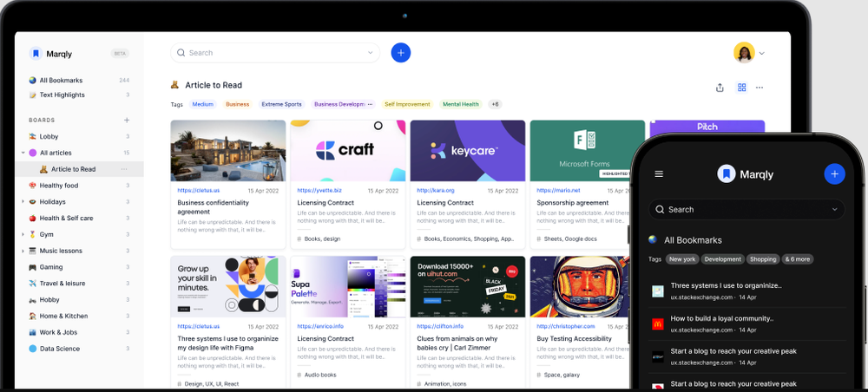Tap the Shopping tag on the phone
Image resolution: width=868 pixels, height=392 pixels.
point(763,259)
